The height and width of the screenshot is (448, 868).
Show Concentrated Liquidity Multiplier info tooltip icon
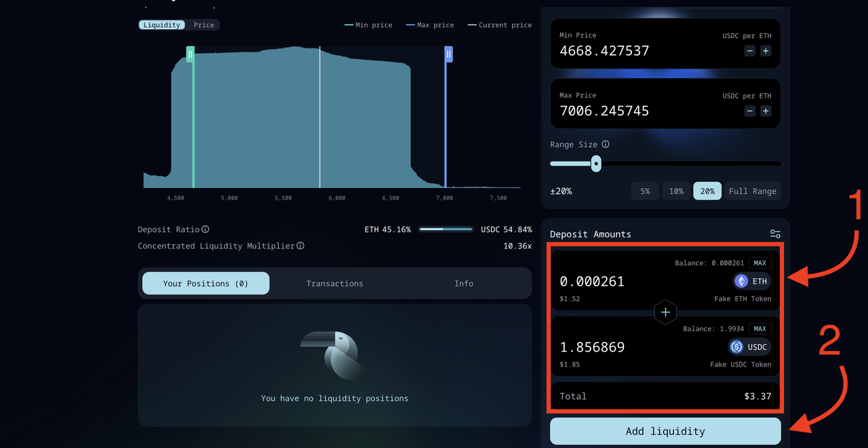click(x=300, y=246)
